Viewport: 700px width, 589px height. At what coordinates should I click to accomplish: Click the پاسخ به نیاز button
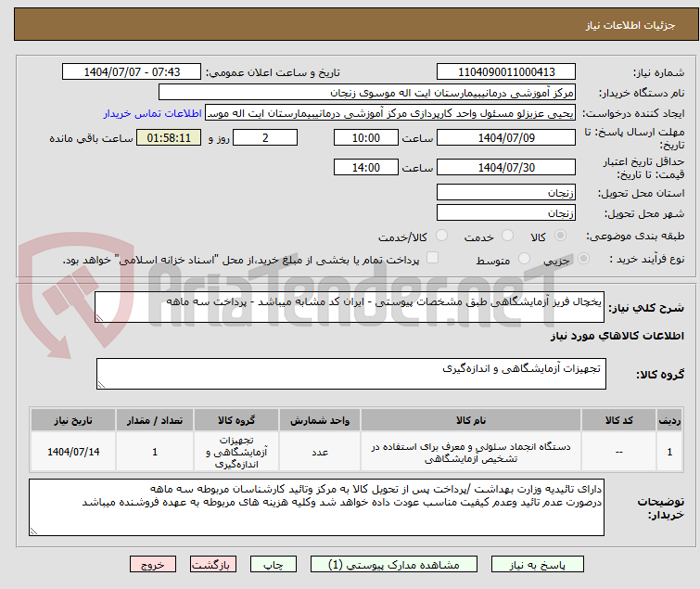pyautogui.click(x=538, y=565)
